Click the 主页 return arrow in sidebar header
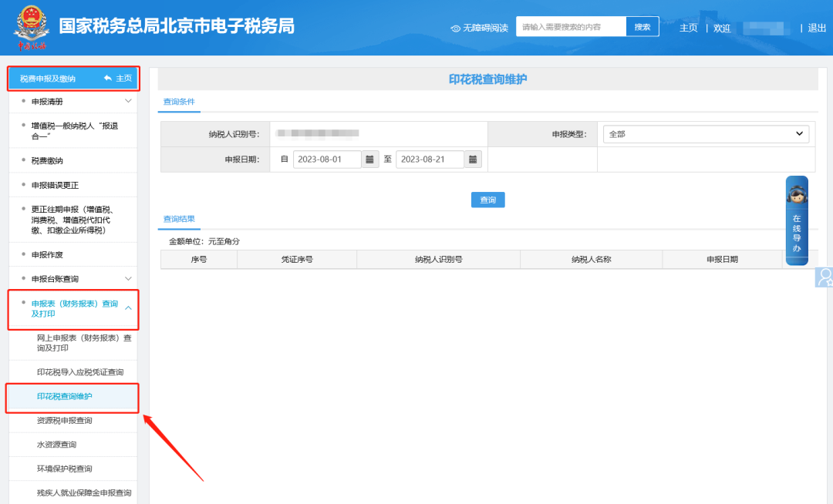833x504 pixels. [108, 79]
